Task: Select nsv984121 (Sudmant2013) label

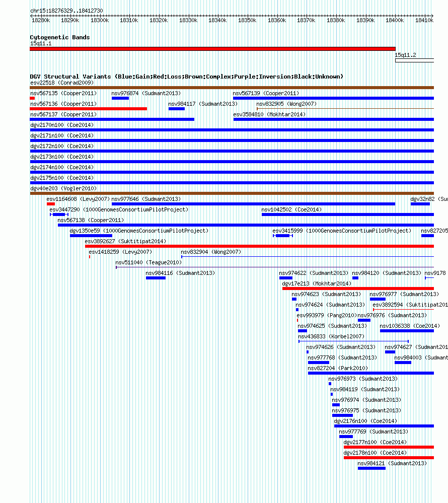Action: point(392,464)
